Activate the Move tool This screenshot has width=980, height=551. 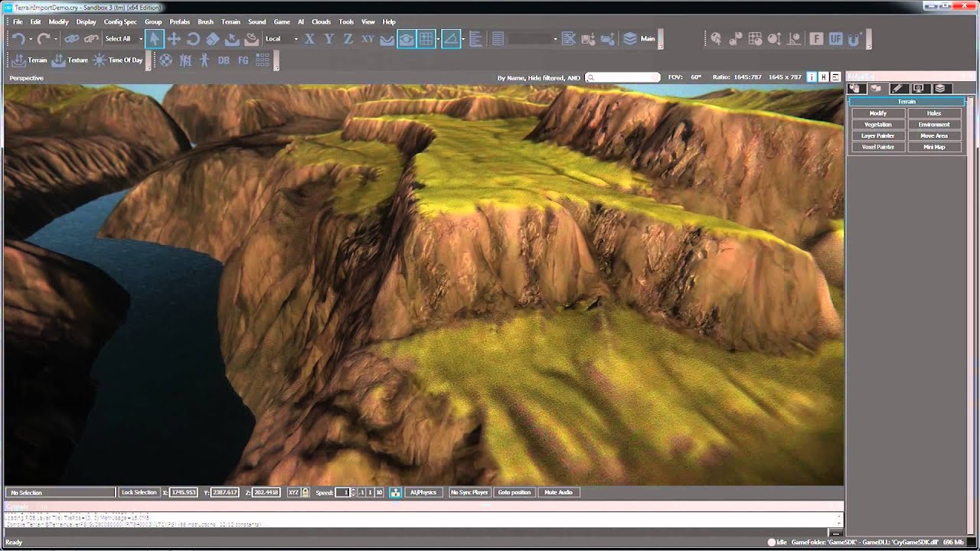(x=174, y=38)
